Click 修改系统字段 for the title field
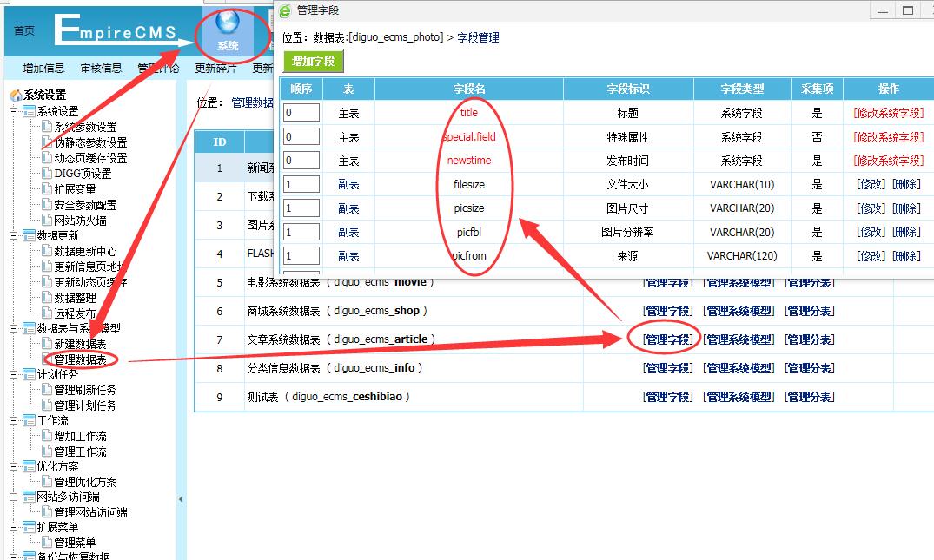934x560 pixels. point(889,113)
